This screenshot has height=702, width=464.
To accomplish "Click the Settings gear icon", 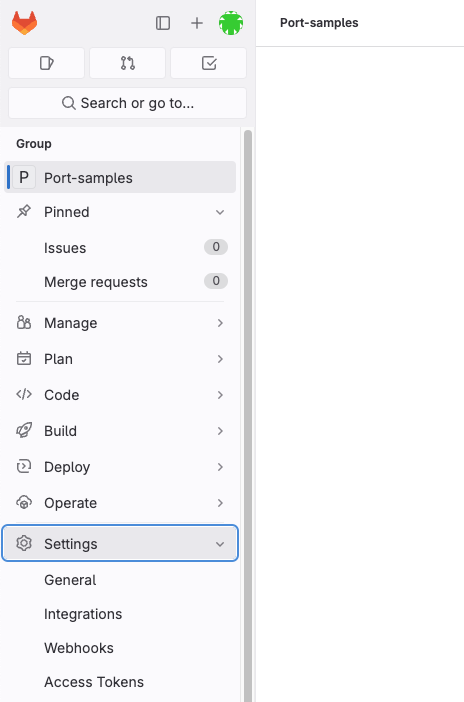I will 24,543.
